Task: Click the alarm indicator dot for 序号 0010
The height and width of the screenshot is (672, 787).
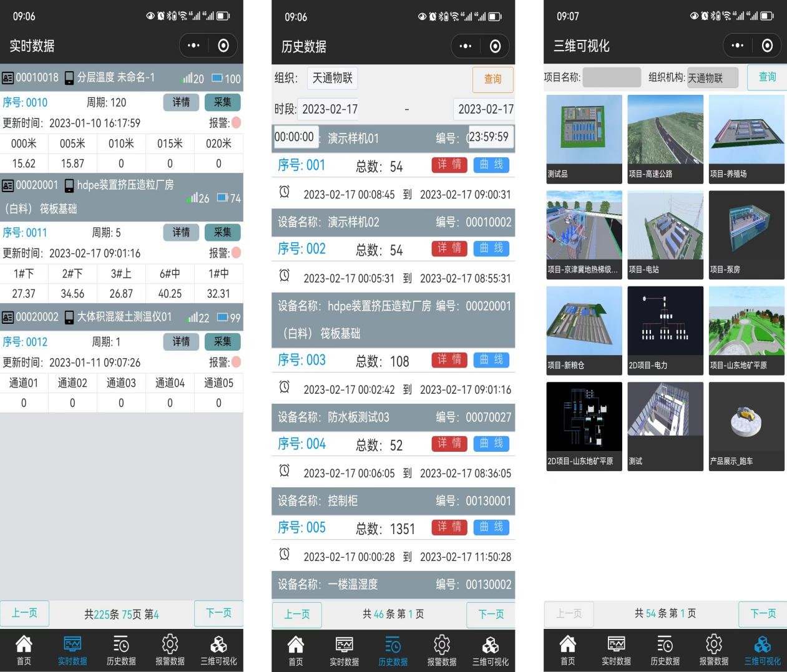Action: point(237,123)
